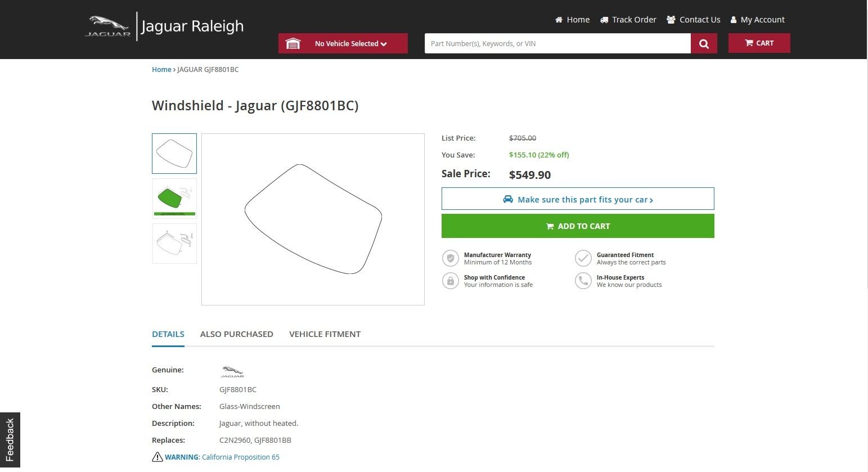The image size is (868, 472).
Task: Open the shopping CART button
Action: [x=759, y=43]
